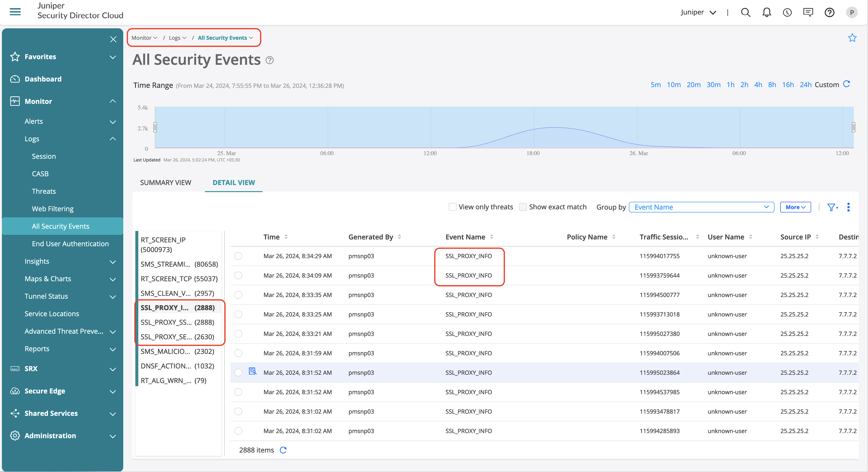The height and width of the screenshot is (472, 868).
Task: Check Show exact match option
Action: point(523,207)
